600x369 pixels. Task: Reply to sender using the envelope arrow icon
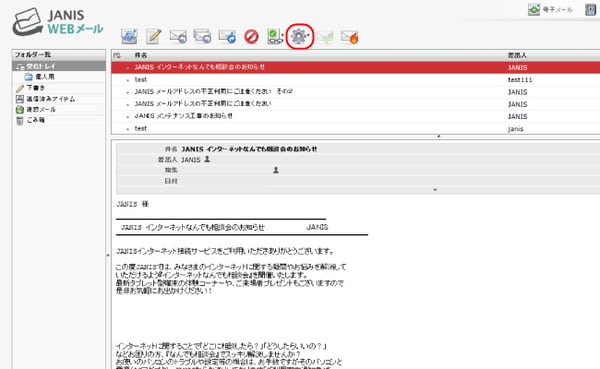click(178, 36)
